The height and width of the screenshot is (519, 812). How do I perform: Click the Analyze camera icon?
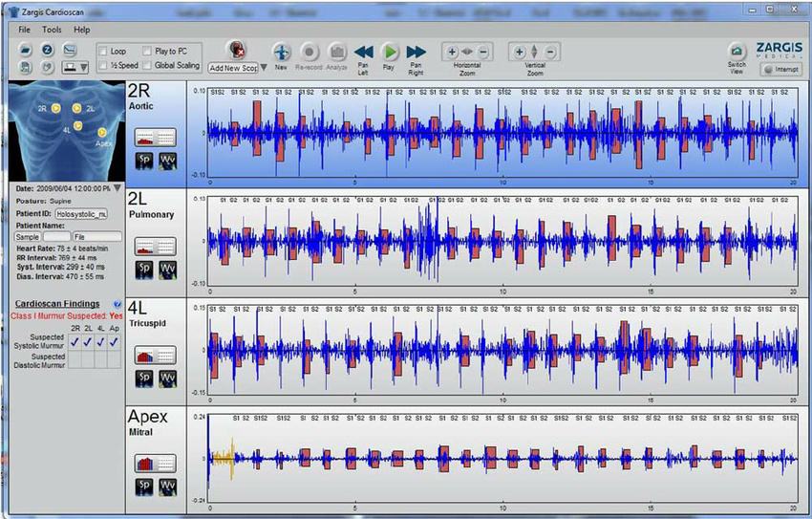click(337, 52)
